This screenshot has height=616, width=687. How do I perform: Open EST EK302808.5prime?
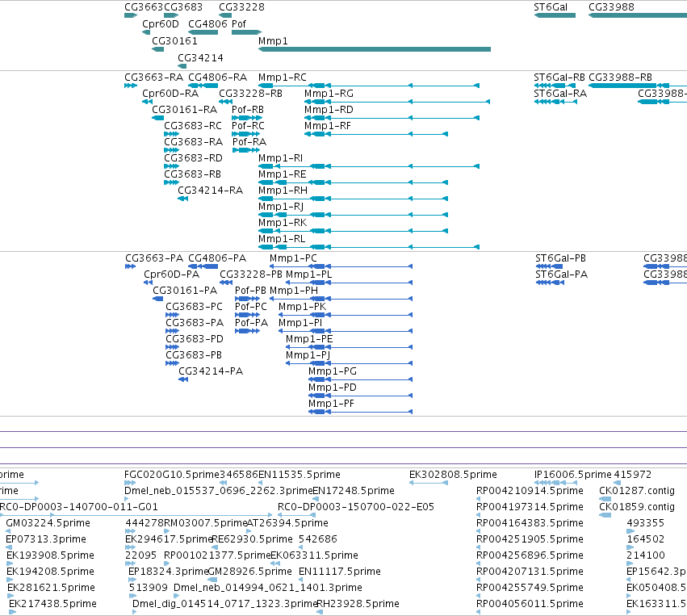(x=453, y=475)
